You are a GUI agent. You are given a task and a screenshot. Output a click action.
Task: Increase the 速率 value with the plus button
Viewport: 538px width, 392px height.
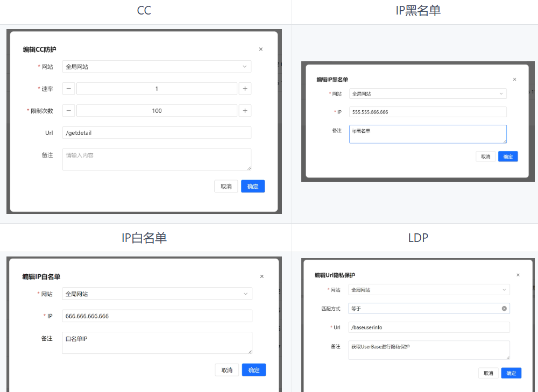tap(245, 89)
